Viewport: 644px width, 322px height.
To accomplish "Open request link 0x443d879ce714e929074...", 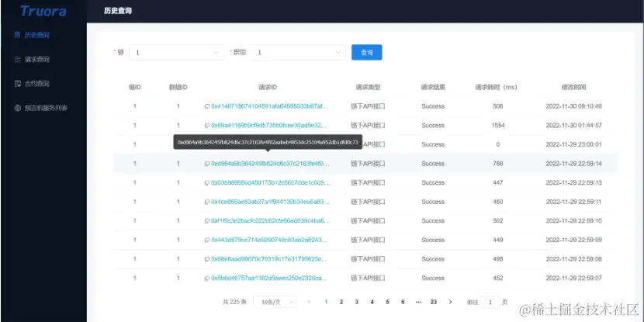I will pos(270,240).
